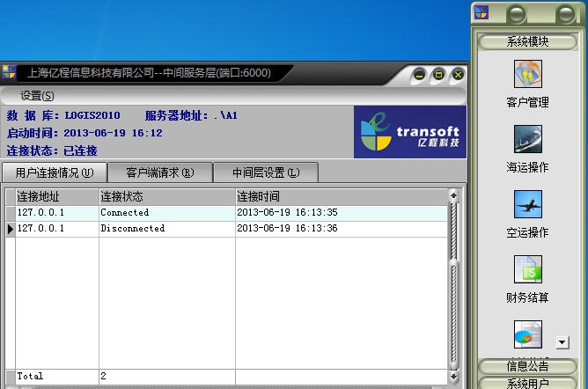Click time cell 2013-06-19 16:13:36
This screenshot has width=588, height=389.
[342, 229]
